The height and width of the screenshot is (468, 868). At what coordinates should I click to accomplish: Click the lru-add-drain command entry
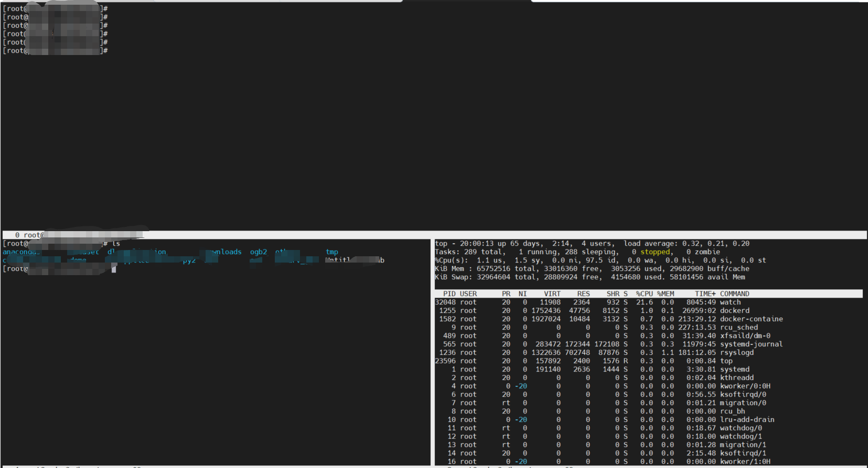[747, 420]
